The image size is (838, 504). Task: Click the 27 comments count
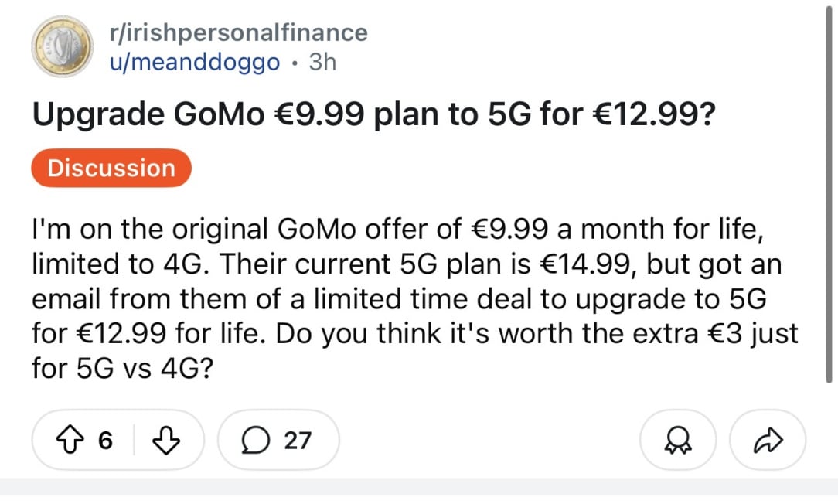coord(298,441)
